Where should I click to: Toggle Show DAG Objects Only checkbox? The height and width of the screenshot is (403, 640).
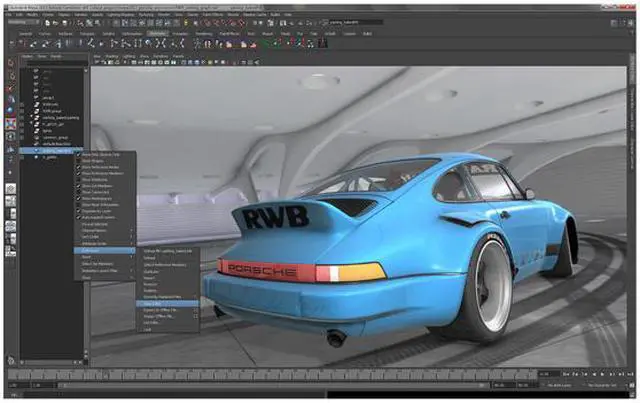(78, 155)
